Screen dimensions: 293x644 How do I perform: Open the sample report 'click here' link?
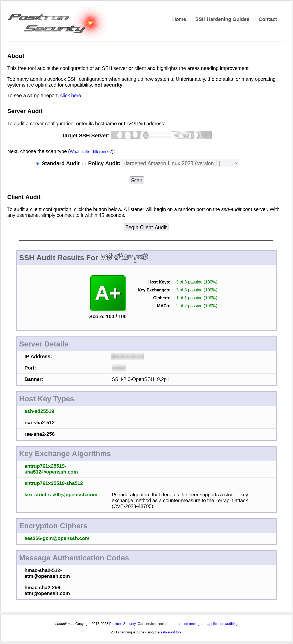point(71,96)
